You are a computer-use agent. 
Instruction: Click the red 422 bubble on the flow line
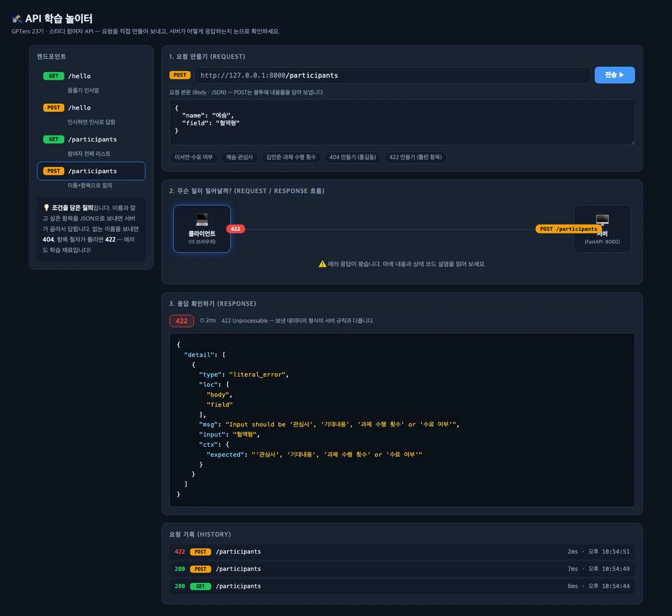point(236,229)
